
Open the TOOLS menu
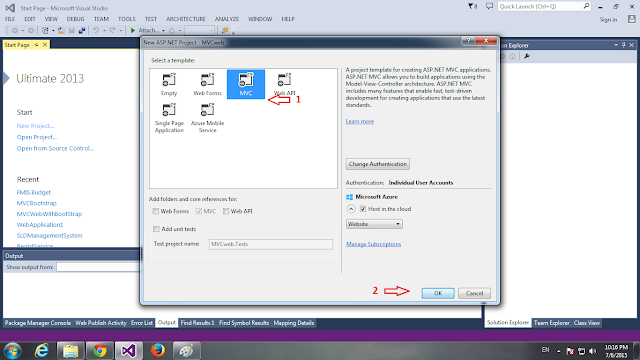pyautogui.click(x=127, y=19)
